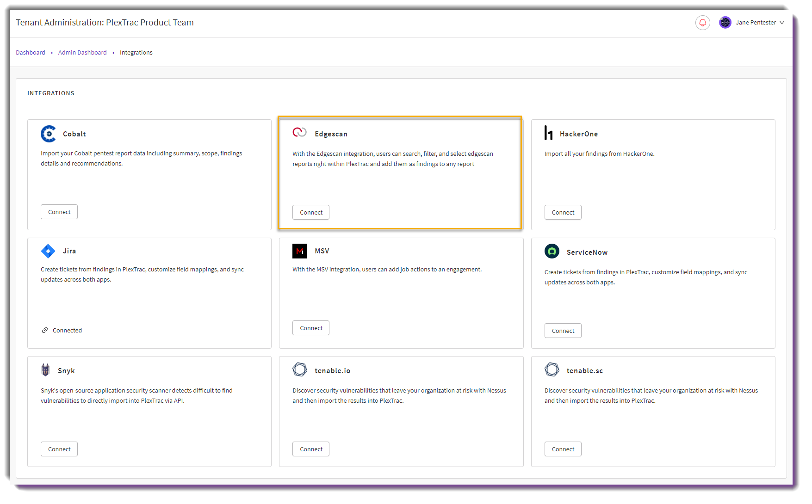
Task: Open Admin Dashboard breadcrumb link
Action: (x=82, y=53)
